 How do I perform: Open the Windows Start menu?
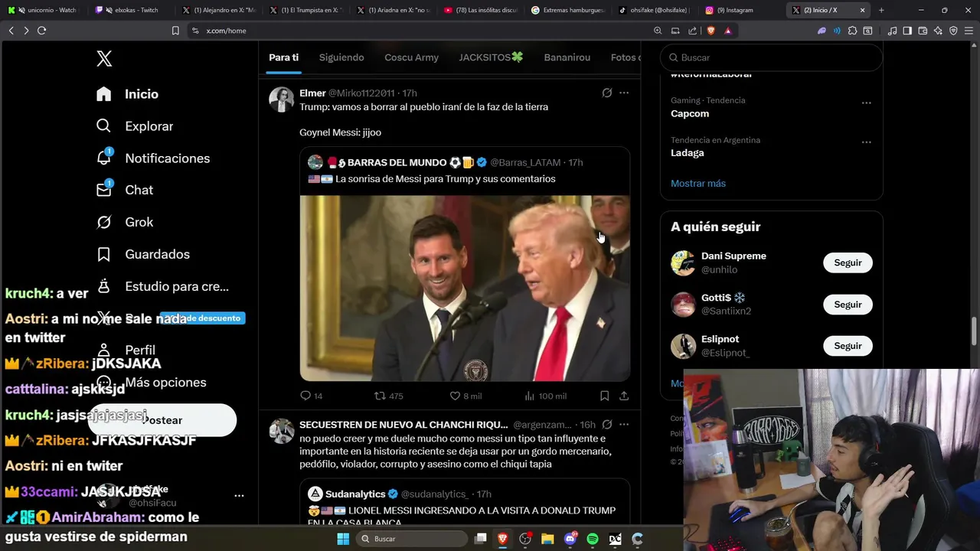pos(343,539)
